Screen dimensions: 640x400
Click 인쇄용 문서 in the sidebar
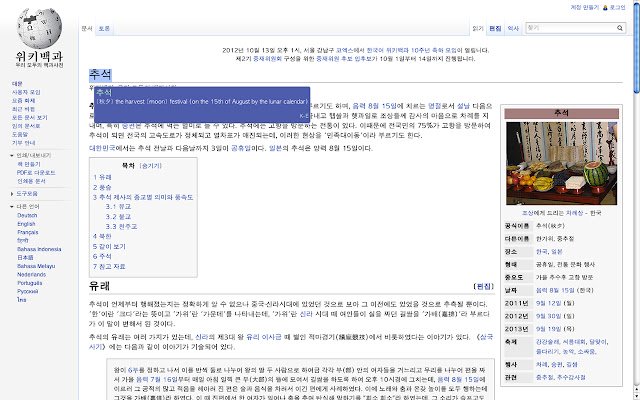tap(31, 181)
